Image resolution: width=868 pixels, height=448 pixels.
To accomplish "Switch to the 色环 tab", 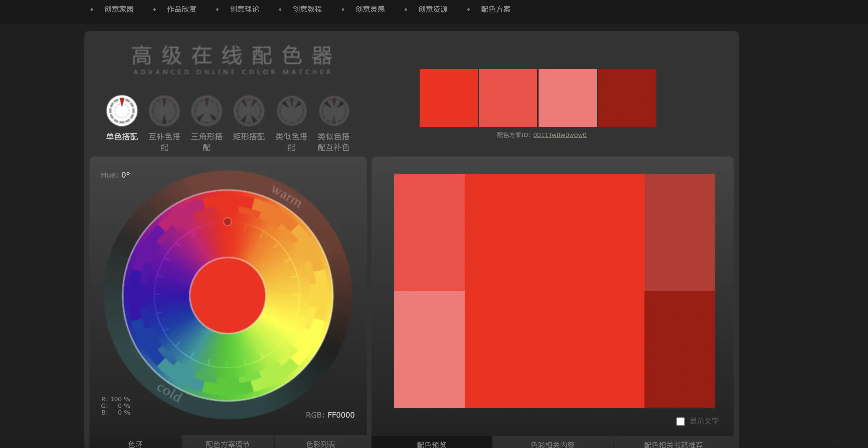I will coord(135,444).
